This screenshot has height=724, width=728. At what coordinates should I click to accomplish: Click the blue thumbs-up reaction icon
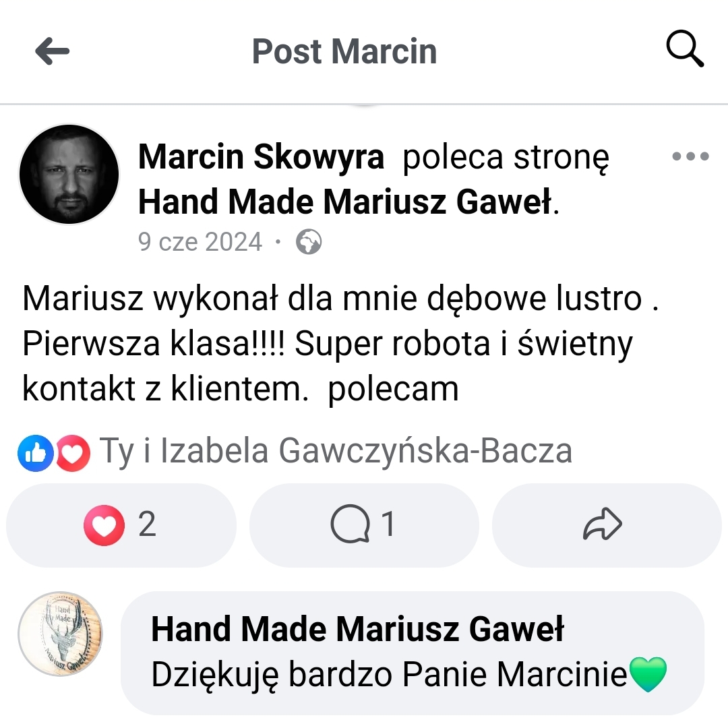click(x=36, y=453)
